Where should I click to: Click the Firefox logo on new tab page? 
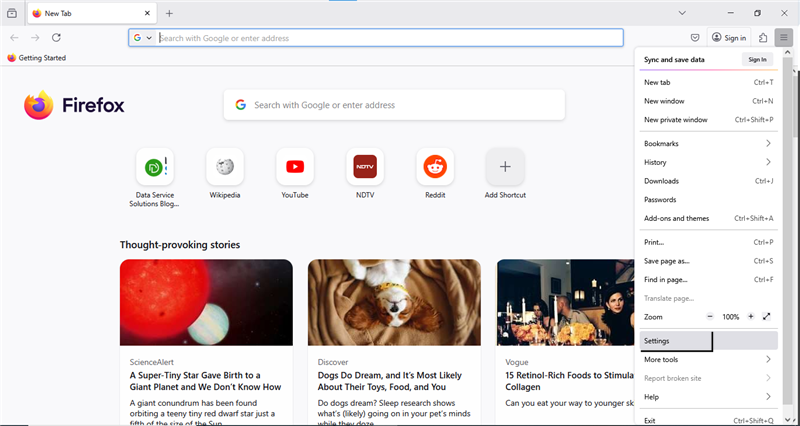tap(74, 106)
